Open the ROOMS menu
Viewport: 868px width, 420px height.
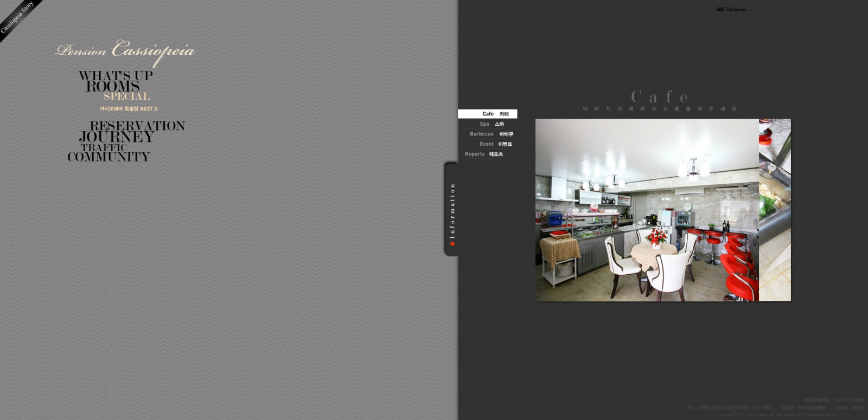[x=113, y=86]
